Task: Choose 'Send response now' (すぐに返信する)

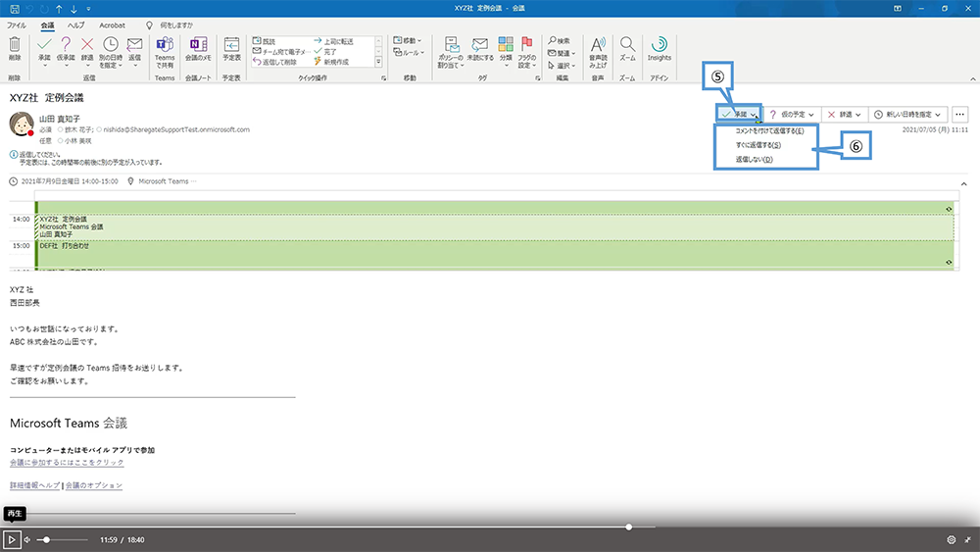Action: [x=759, y=145]
